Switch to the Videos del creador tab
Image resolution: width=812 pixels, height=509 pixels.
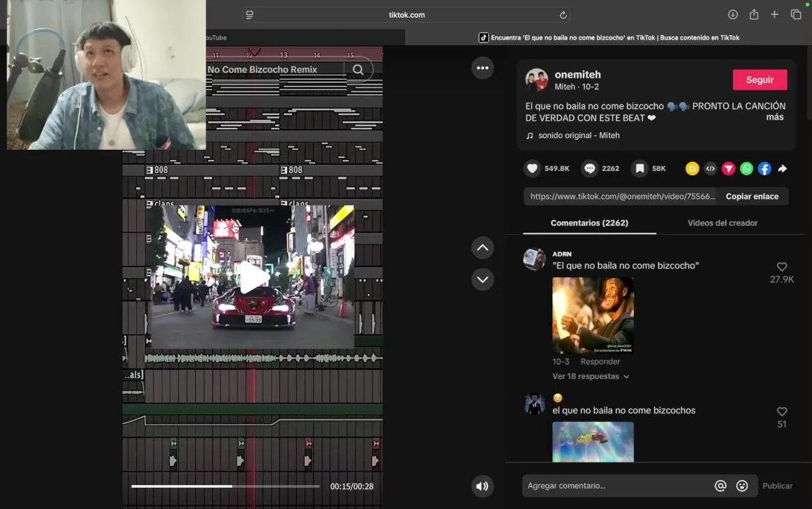(722, 223)
